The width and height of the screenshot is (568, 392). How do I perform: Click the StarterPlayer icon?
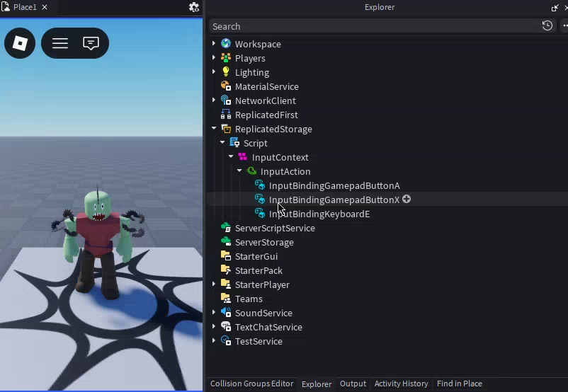pos(226,284)
